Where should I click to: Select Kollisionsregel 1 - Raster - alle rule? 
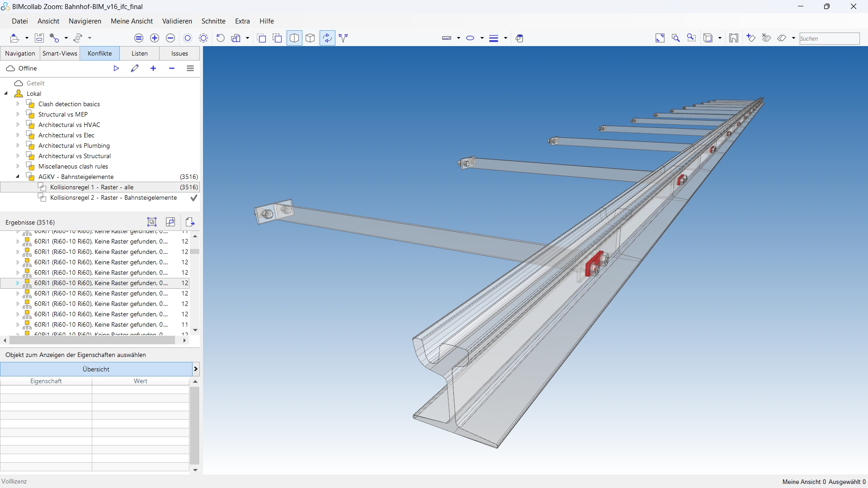[92, 187]
